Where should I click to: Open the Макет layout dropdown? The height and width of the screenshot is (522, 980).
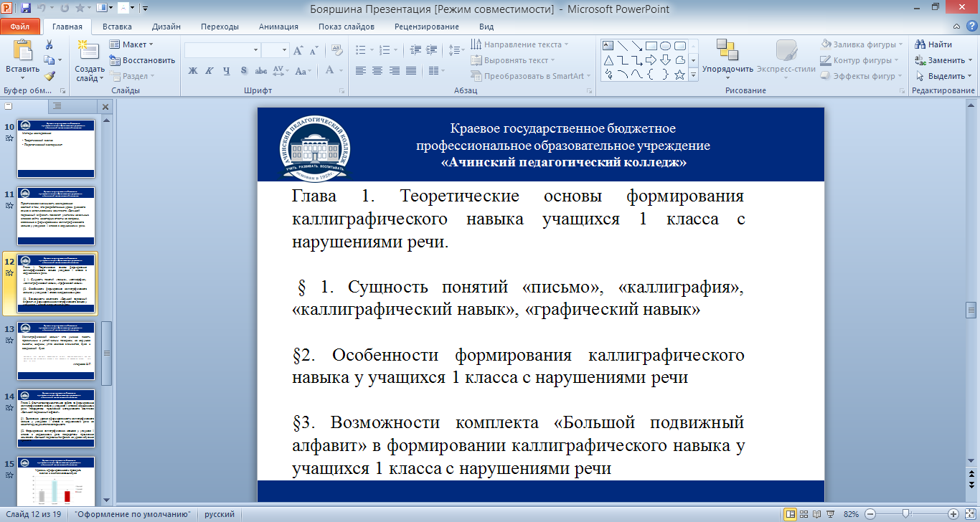click(x=132, y=44)
